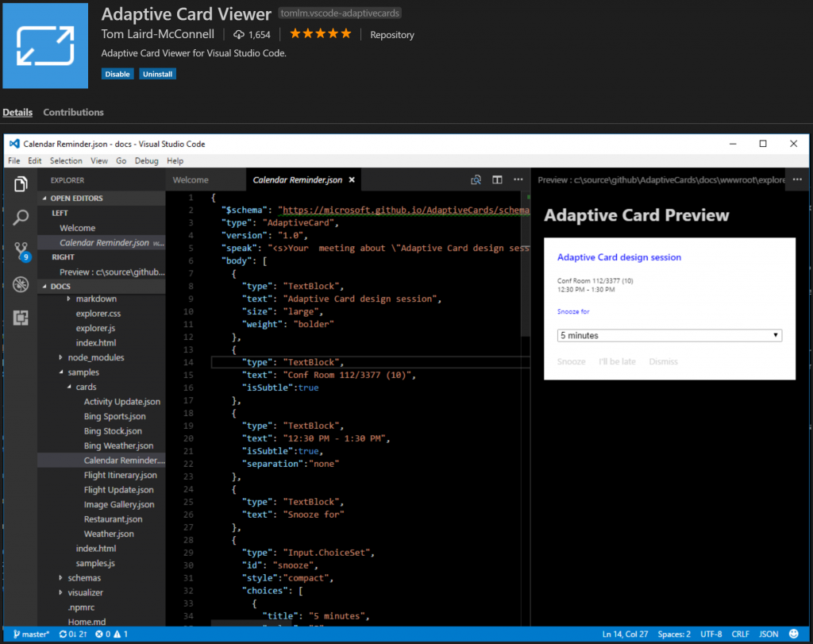Image resolution: width=813 pixels, height=644 pixels.
Task: Expand the visualizer folder
Action: pyautogui.click(x=60, y=592)
